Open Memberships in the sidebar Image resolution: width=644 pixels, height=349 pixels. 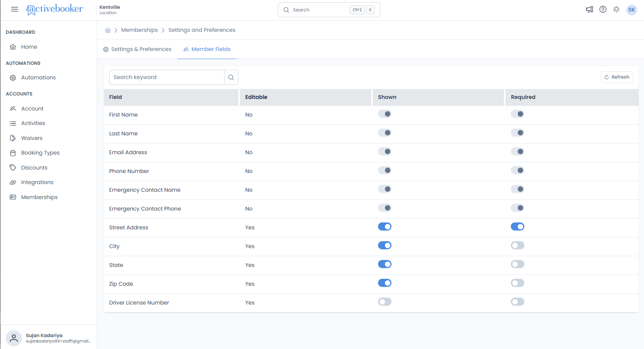tap(39, 197)
